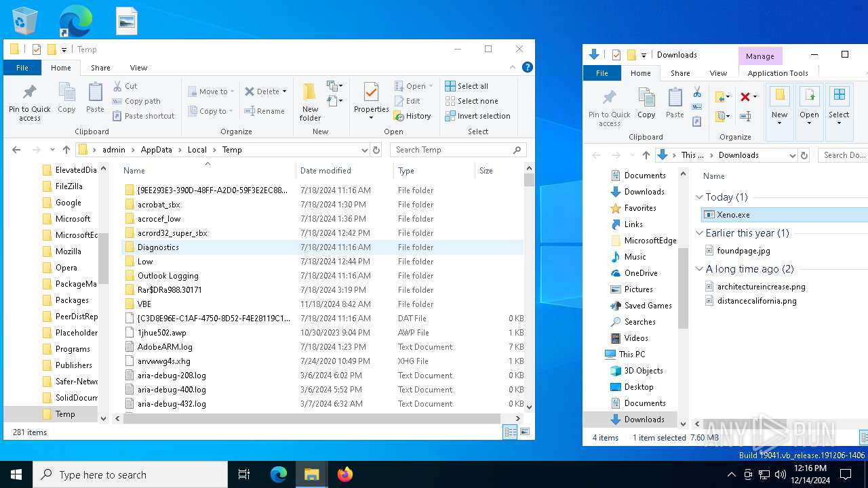Click the Rename icon in Downloads window ribbon
868x488 pixels.
point(745,116)
